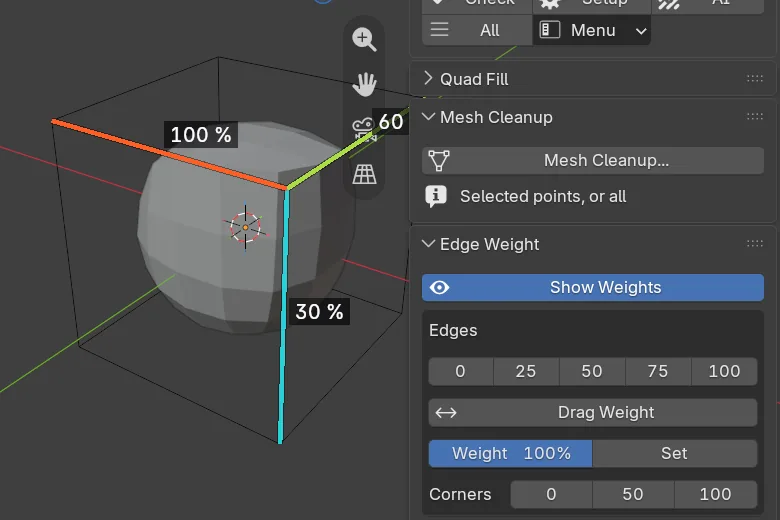
Task: Expand the Quad Fill panel
Action: tap(428, 79)
